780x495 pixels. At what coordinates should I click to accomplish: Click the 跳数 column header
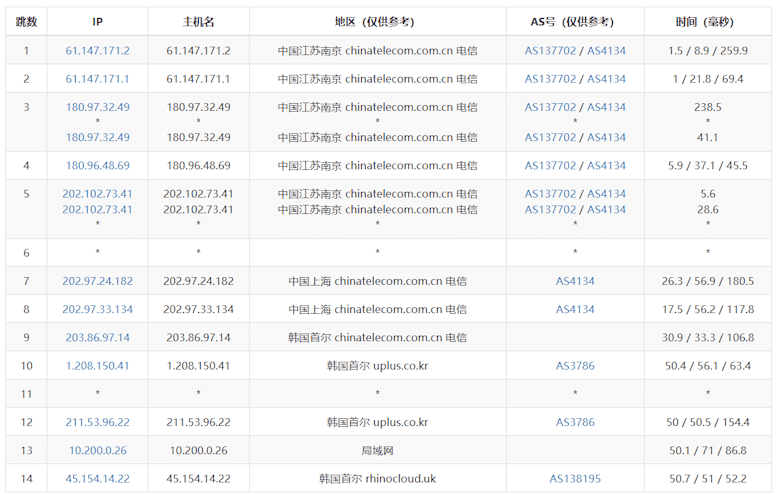click(x=27, y=21)
